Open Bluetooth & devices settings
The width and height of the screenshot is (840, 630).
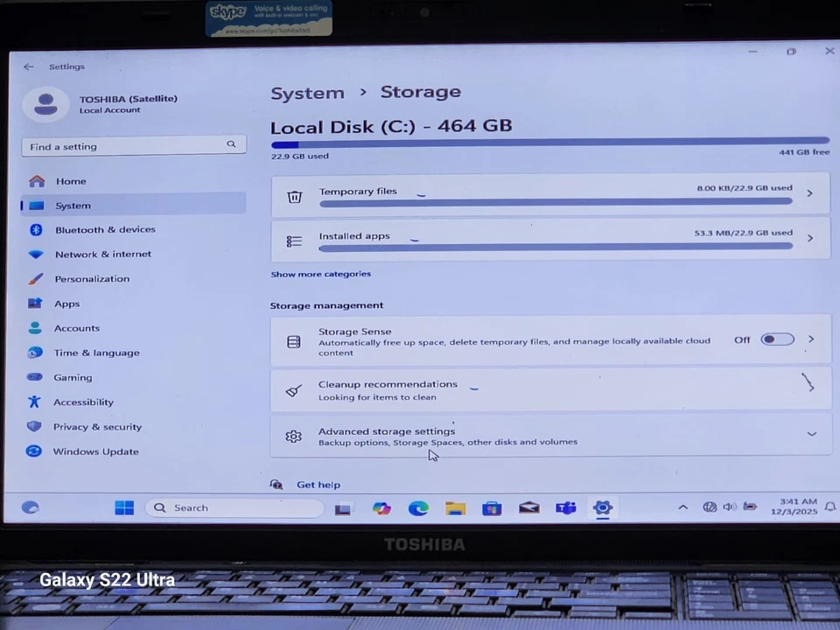105,229
